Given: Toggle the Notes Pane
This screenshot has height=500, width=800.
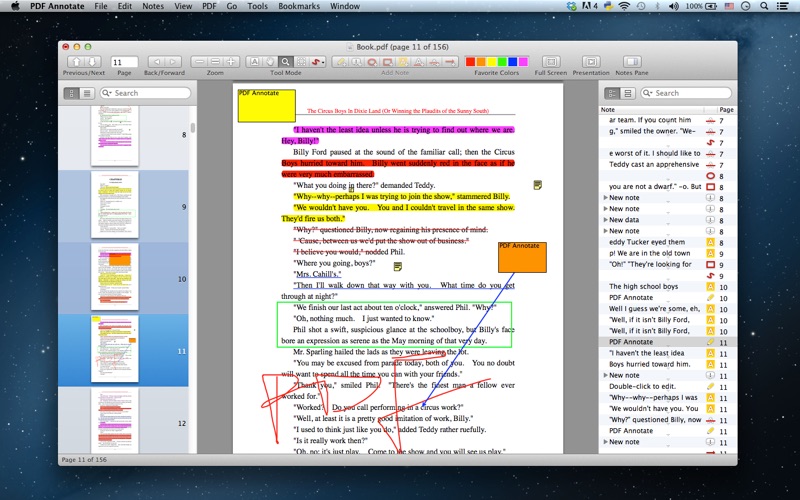Looking at the screenshot, I should click(x=632, y=62).
